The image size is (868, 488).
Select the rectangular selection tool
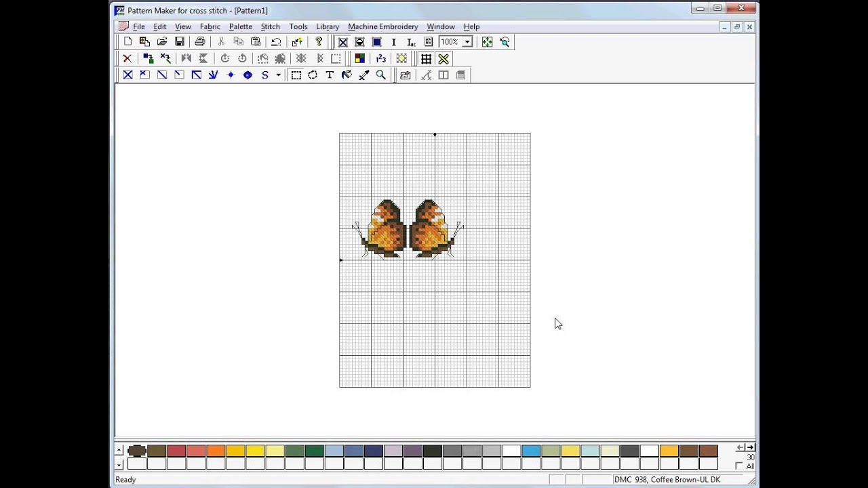click(x=296, y=75)
